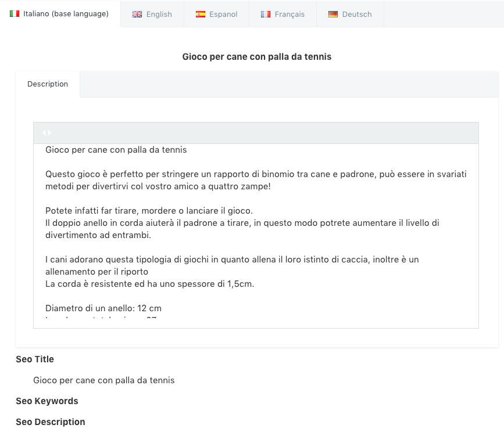504x432 pixels.
Task: Click the product title heading above the Description tab
Action: click(257, 56)
